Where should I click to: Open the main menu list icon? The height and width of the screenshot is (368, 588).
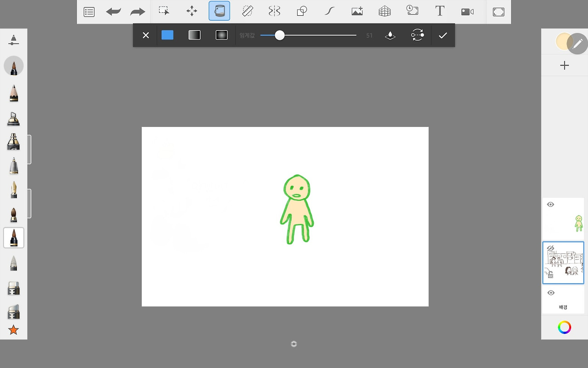[x=89, y=11]
